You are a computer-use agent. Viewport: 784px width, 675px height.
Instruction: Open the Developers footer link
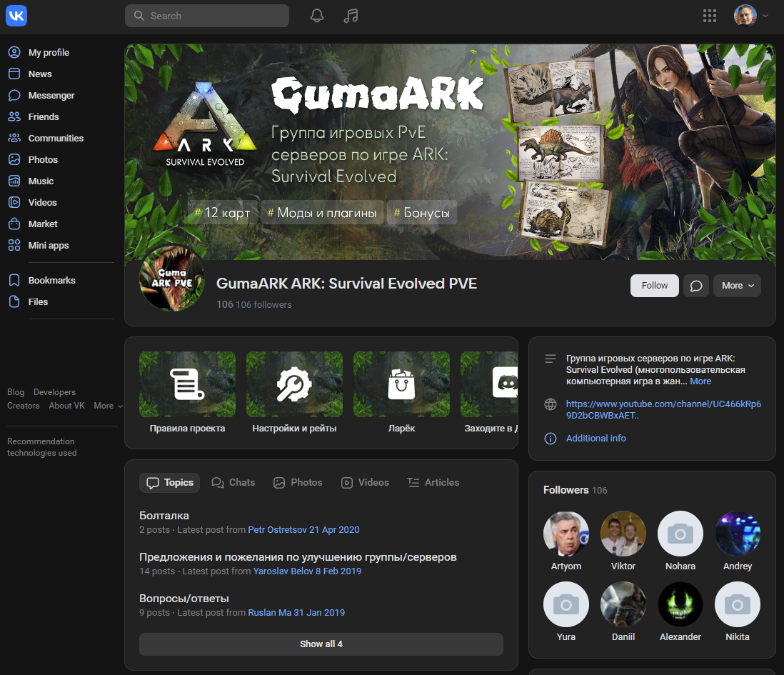[x=54, y=392]
